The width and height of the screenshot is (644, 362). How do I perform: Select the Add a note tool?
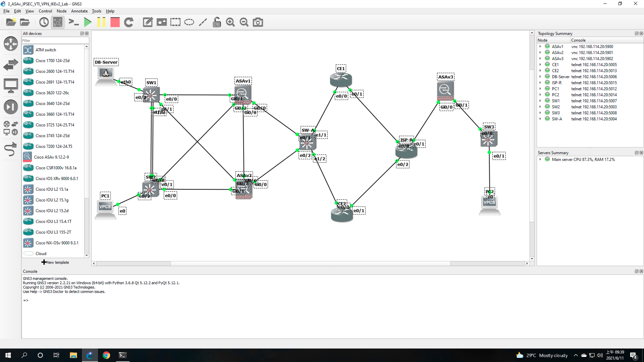148,22
